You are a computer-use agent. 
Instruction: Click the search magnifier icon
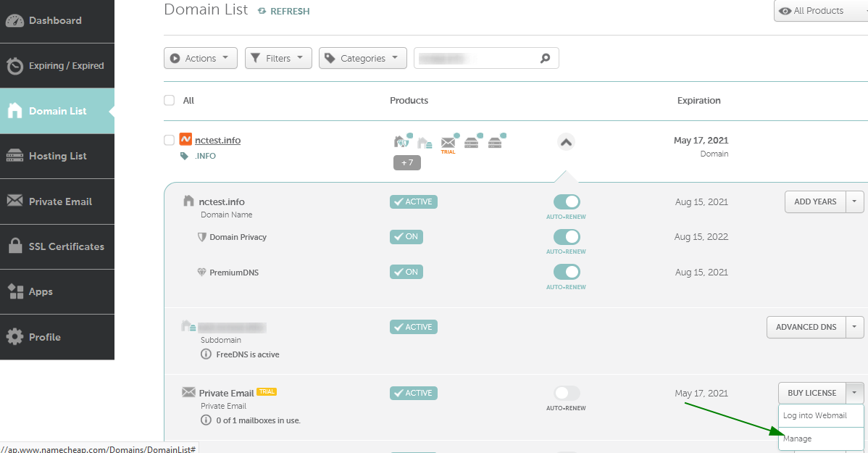tap(546, 58)
